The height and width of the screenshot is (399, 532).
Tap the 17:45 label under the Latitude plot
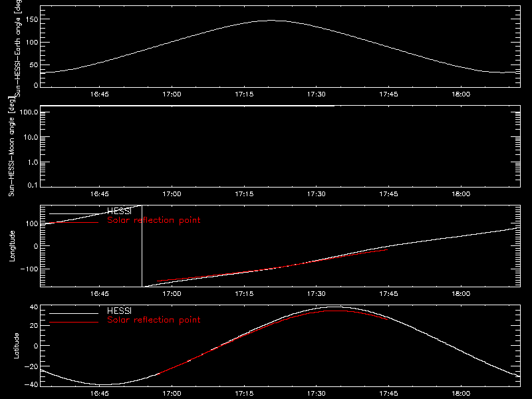pyautogui.click(x=388, y=394)
